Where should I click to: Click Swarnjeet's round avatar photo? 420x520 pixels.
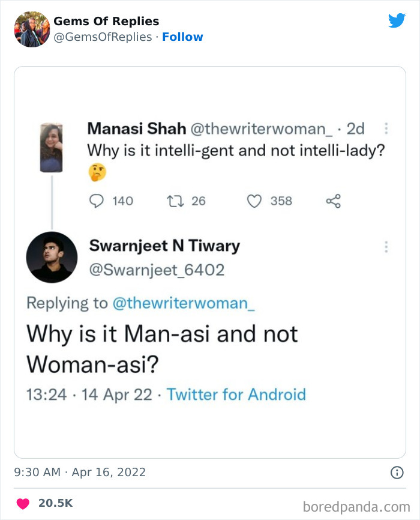[x=52, y=257]
